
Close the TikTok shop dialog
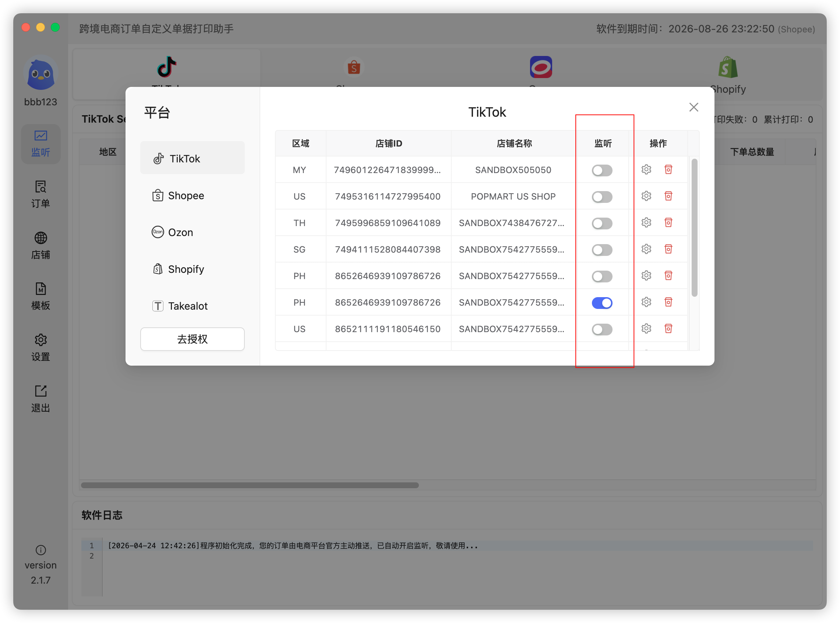pos(693,108)
